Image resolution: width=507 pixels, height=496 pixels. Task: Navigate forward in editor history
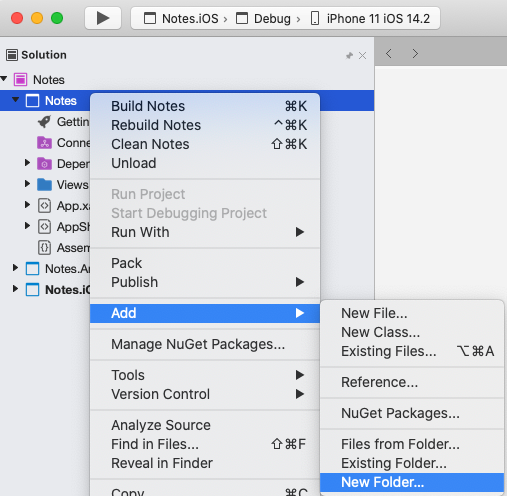pos(415,54)
